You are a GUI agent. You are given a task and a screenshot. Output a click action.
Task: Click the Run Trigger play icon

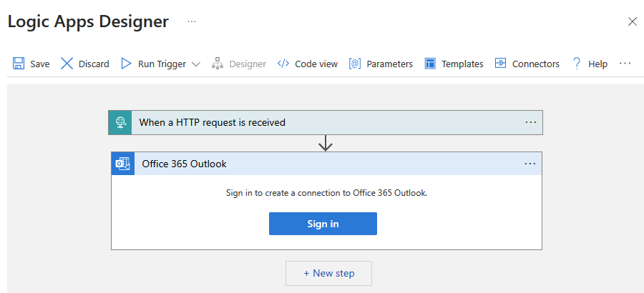tap(126, 64)
